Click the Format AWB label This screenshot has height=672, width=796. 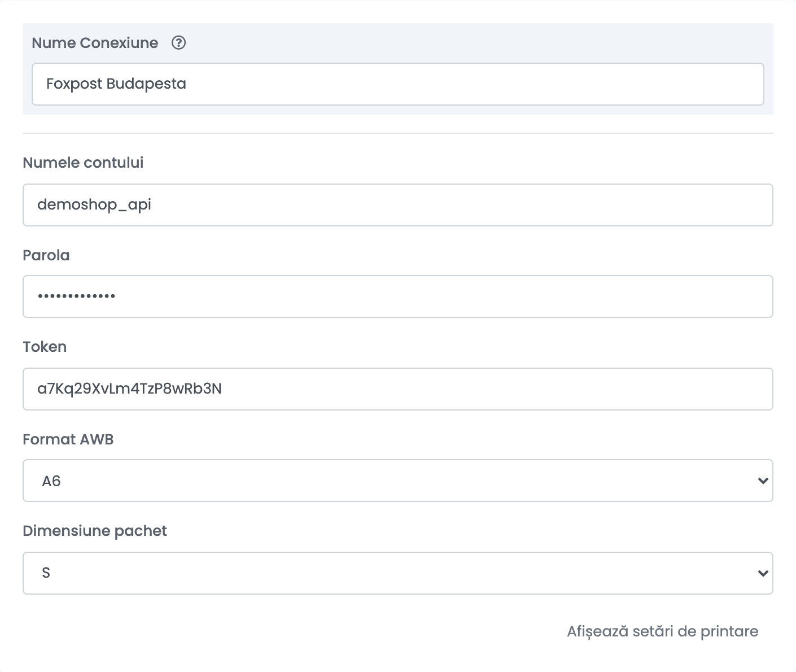point(68,439)
